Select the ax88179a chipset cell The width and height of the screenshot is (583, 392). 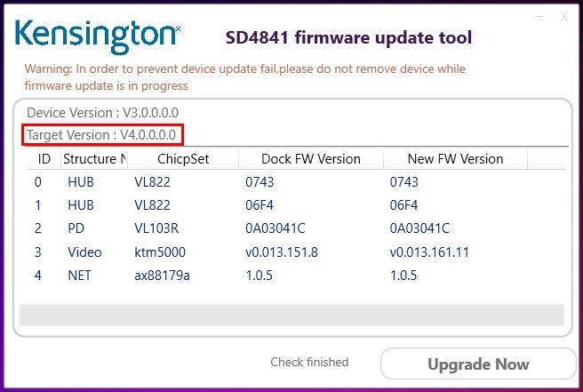click(162, 276)
